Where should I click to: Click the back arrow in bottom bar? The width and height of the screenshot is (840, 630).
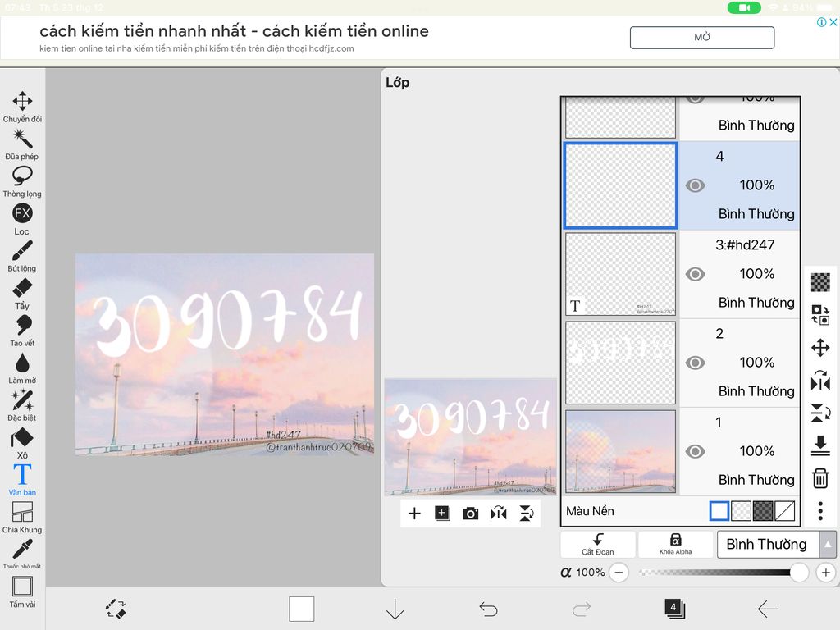pyautogui.click(x=768, y=609)
